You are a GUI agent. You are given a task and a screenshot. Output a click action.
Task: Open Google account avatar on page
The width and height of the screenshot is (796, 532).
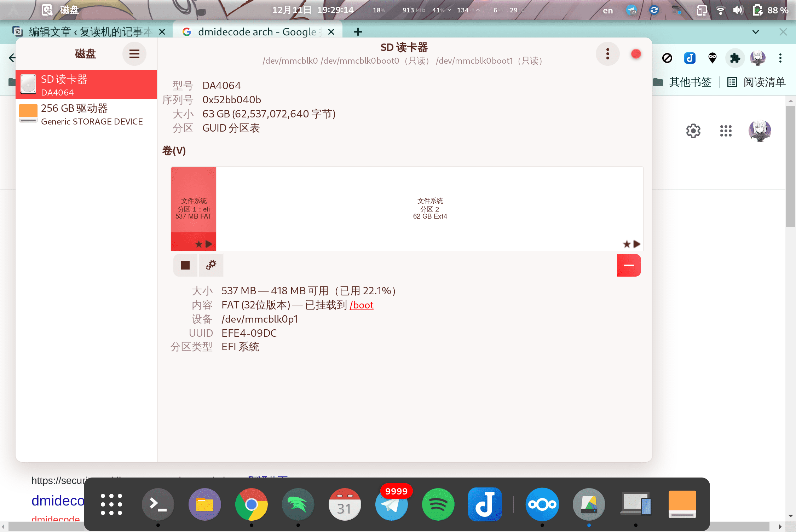click(760, 131)
